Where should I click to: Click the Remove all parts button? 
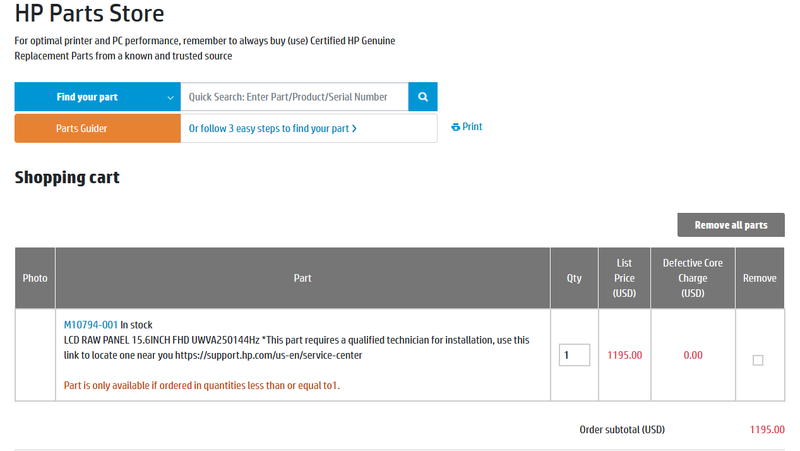(x=731, y=225)
